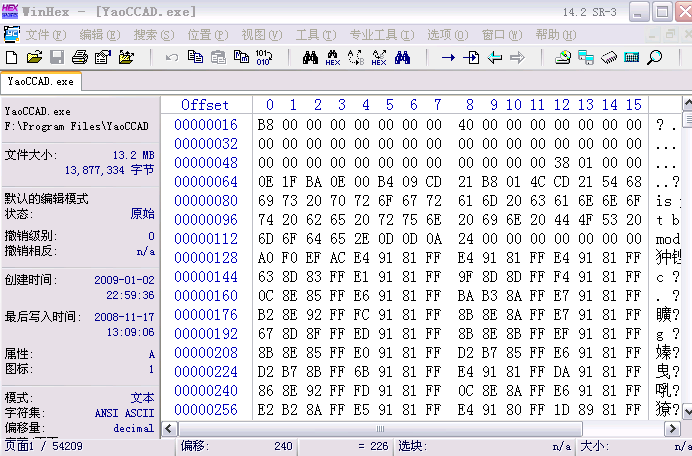Select offset row 00000016
Viewport: 692px width, 456px height.
206,125
